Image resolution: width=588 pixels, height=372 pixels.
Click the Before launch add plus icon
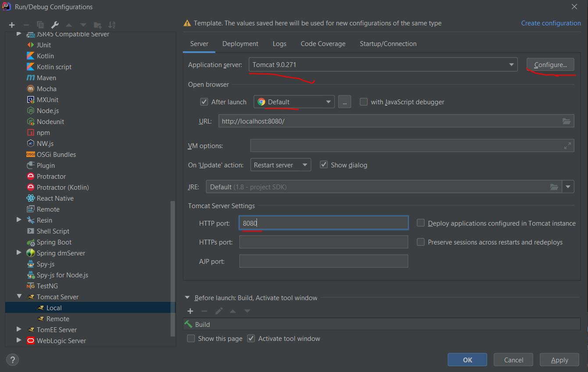[190, 311]
